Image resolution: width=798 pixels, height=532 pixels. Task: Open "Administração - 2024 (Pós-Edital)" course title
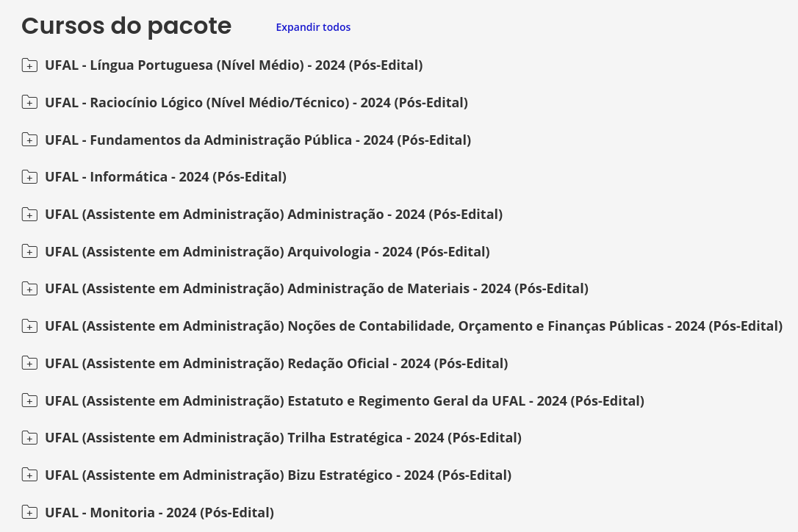coord(274,215)
